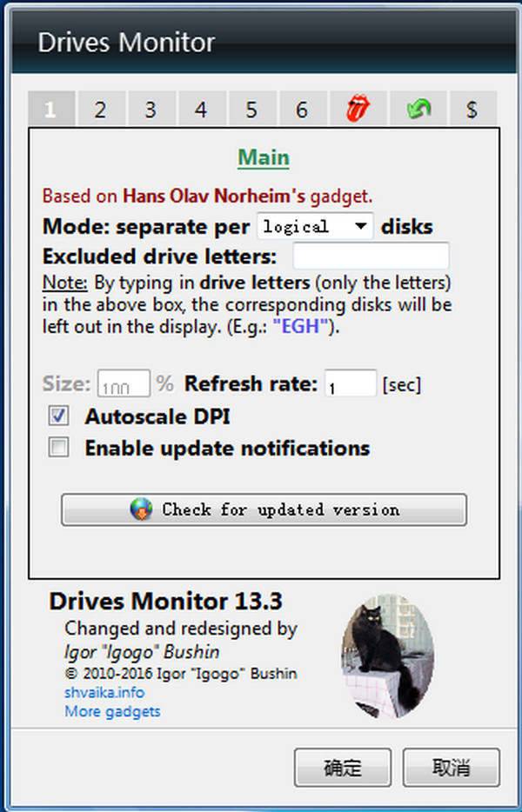Click the globe icon on update button
Viewport: 522px width, 812px height.
(141, 509)
